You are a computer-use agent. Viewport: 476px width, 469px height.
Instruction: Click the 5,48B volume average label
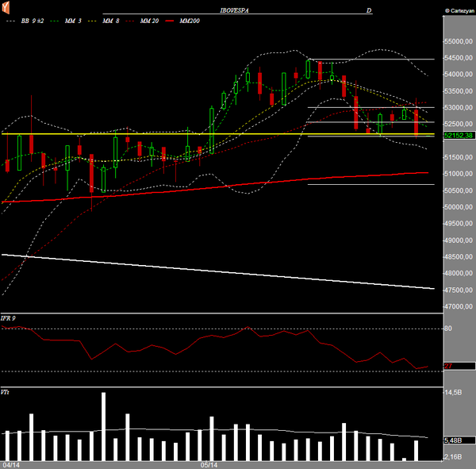pyautogui.click(x=453, y=439)
